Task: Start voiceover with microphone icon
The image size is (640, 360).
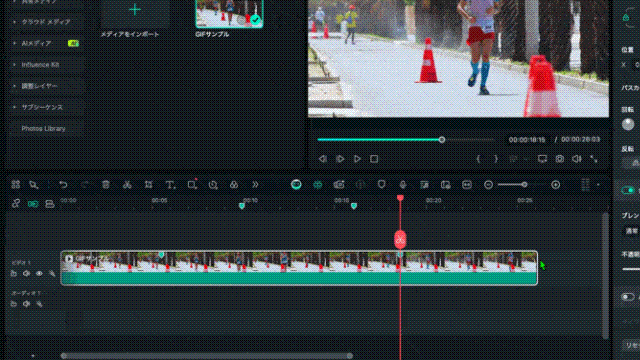Action: pos(403,185)
